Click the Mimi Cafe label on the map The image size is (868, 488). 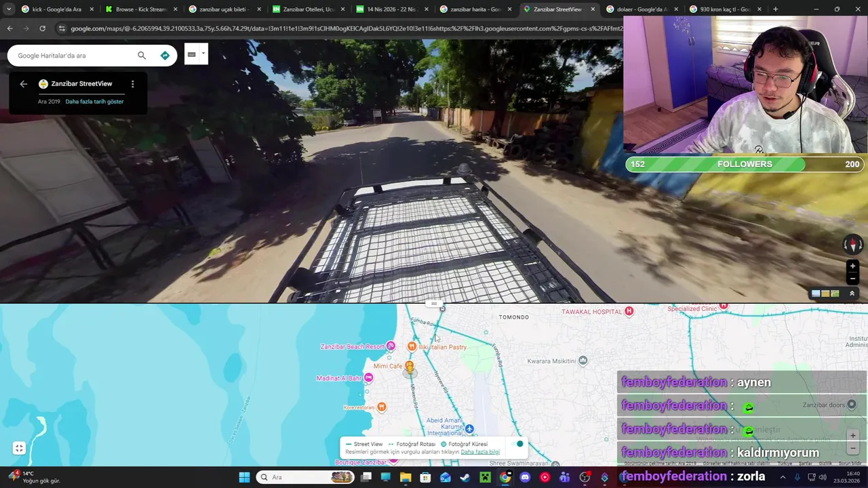click(387, 366)
